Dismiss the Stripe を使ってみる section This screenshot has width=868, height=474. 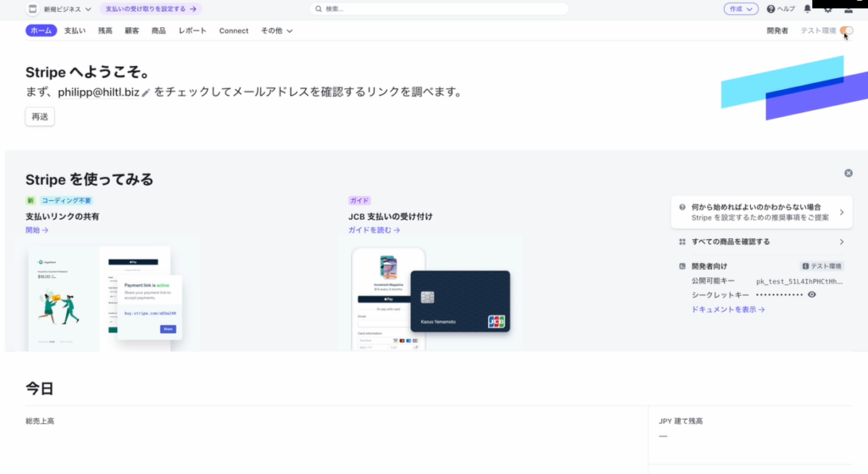point(848,173)
